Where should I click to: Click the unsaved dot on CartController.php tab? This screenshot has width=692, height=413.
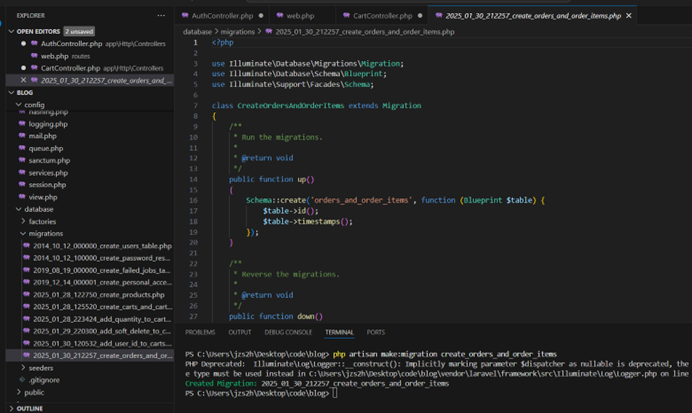click(421, 17)
